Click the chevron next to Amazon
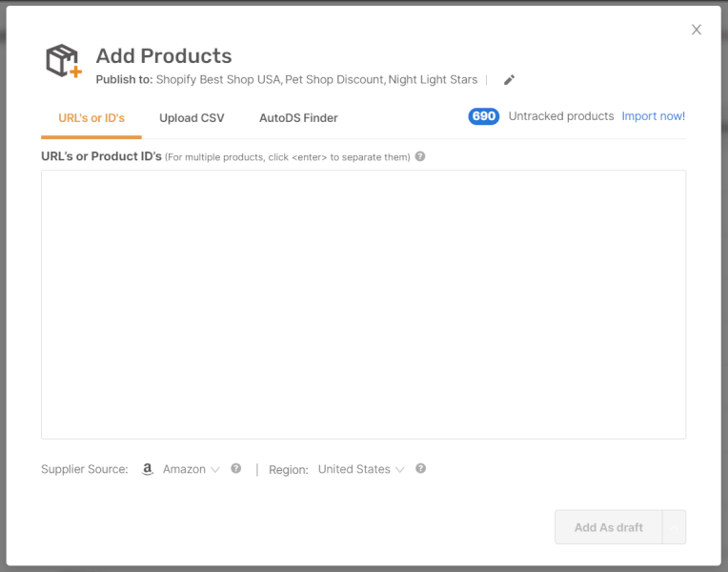Viewport: 728px width, 572px height. click(215, 470)
